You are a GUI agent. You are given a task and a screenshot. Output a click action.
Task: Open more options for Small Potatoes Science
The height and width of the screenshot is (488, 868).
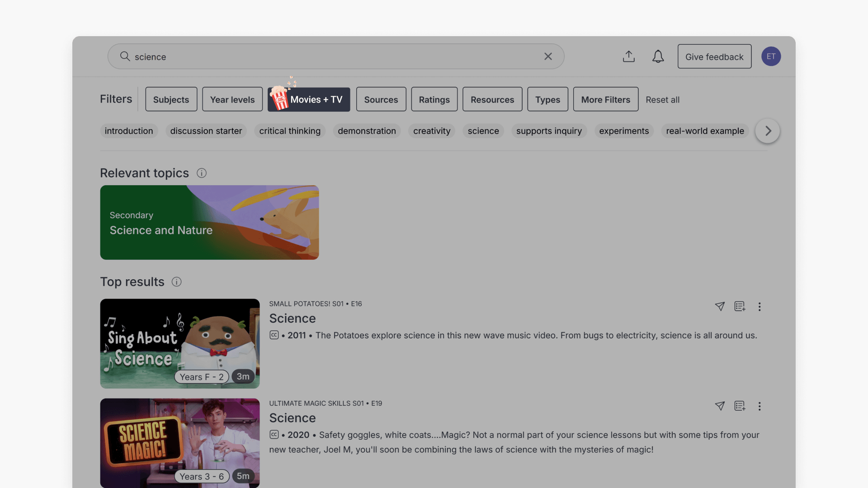pyautogui.click(x=759, y=307)
